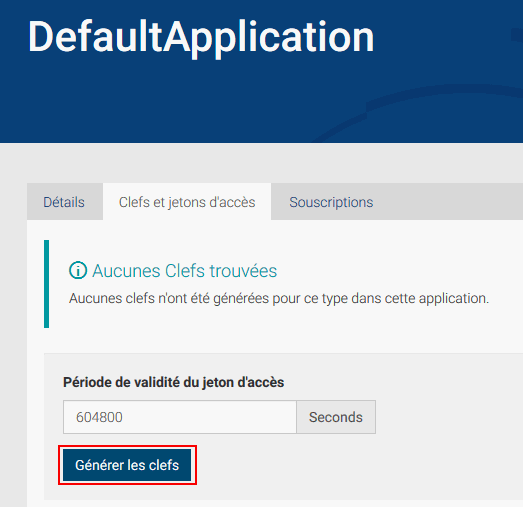Click the info icon beside Aucunes Clefs trouvées

point(78,270)
